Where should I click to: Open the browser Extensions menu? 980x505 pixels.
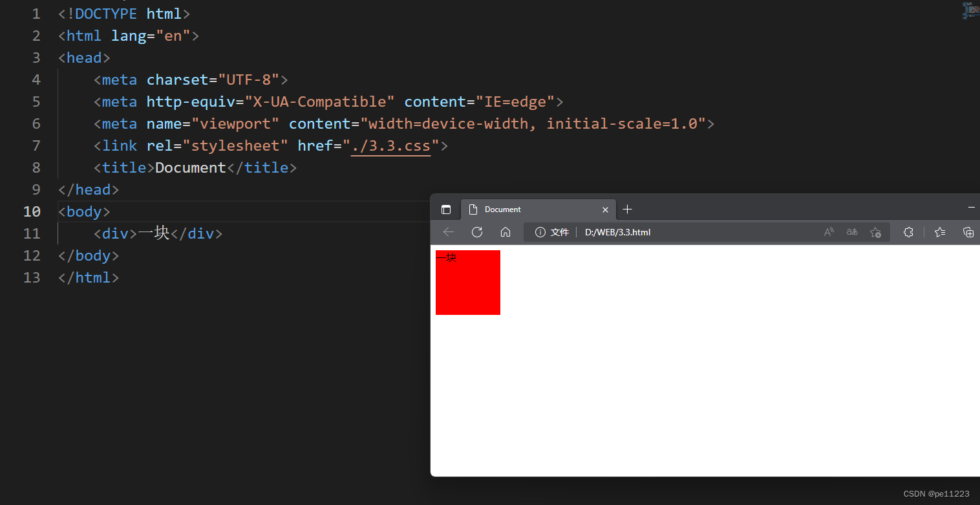click(x=908, y=232)
